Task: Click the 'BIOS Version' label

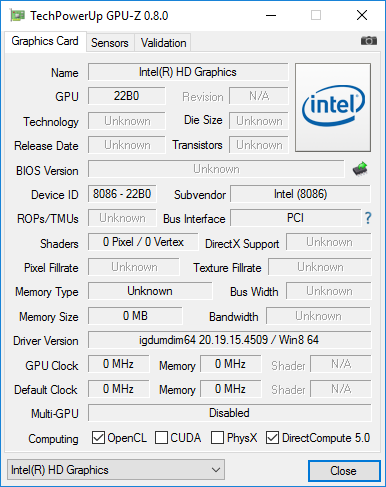Action: coord(47,171)
